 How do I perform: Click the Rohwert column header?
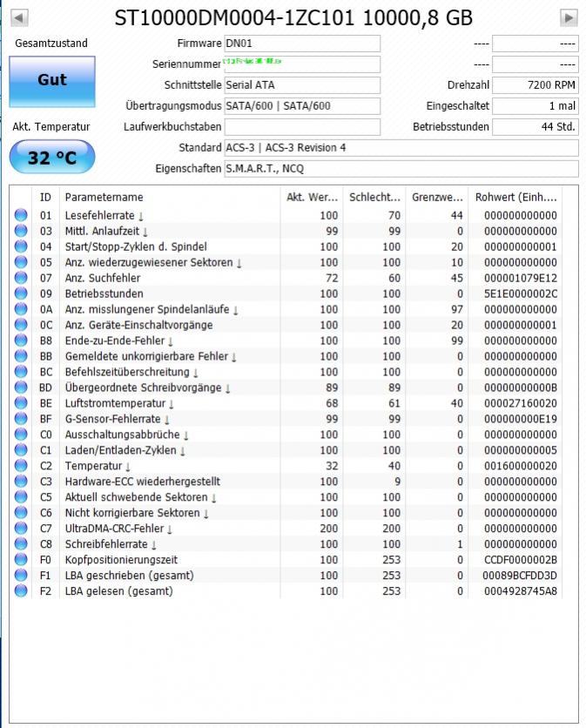click(x=515, y=198)
